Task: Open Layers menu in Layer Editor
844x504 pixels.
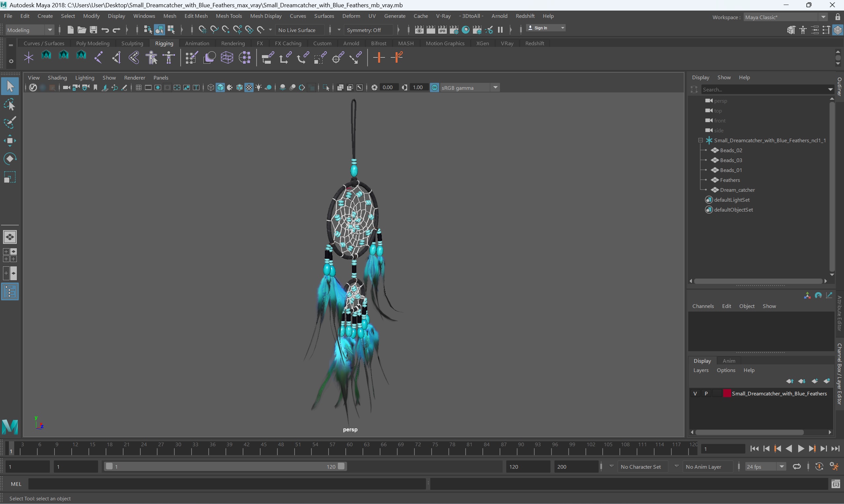Action: point(701,370)
